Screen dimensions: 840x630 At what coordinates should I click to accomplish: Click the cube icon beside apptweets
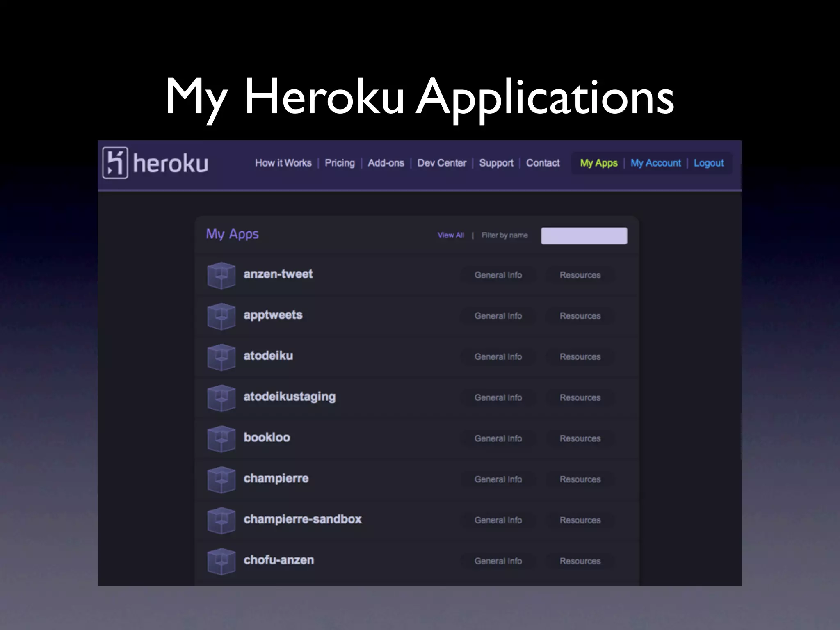[x=221, y=316]
